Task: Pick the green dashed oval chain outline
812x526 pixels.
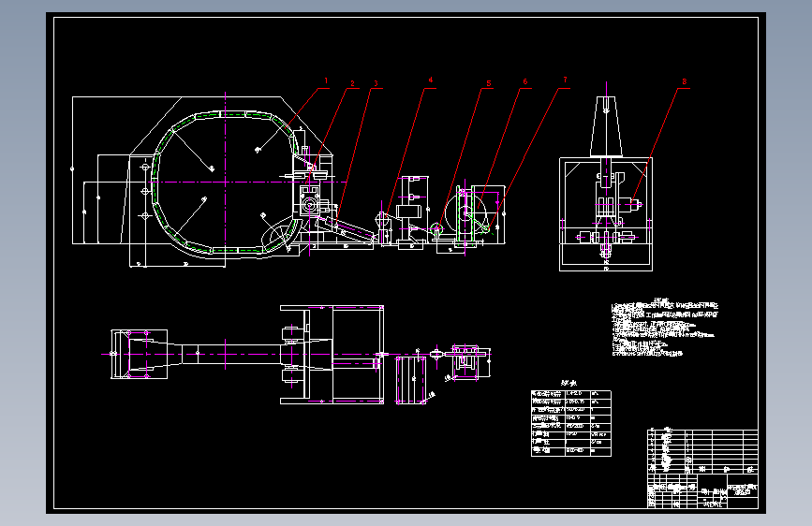Action: (x=227, y=183)
